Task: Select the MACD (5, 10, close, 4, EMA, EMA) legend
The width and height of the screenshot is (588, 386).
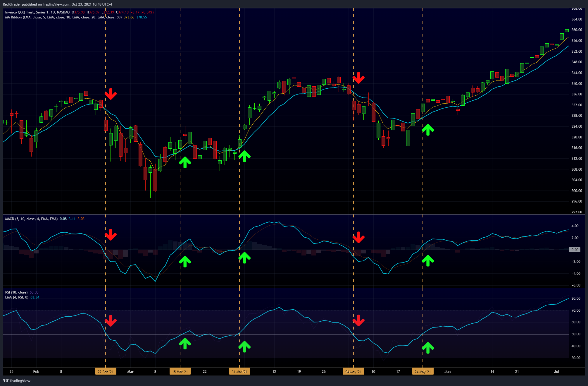Action: [31, 219]
